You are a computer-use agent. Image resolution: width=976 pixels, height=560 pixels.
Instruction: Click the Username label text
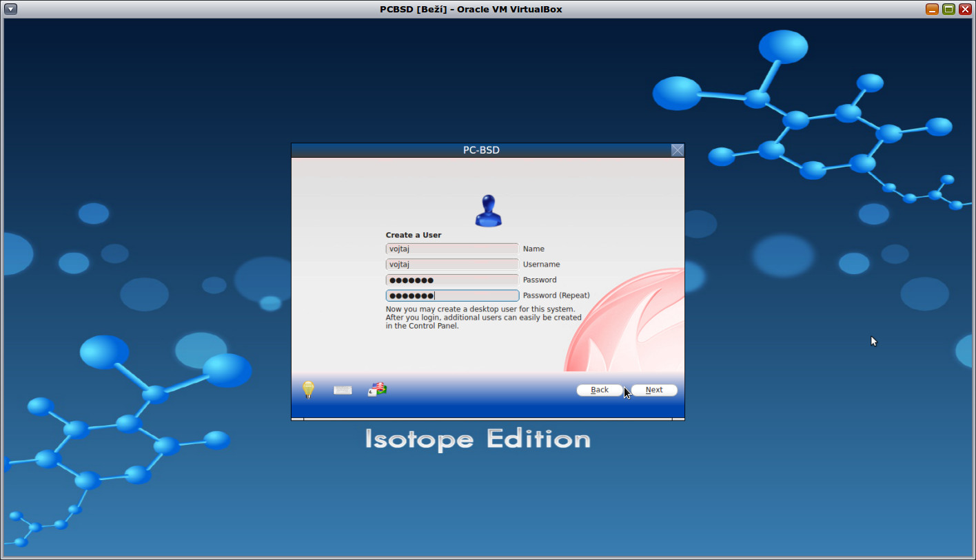click(x=541, y=264)
